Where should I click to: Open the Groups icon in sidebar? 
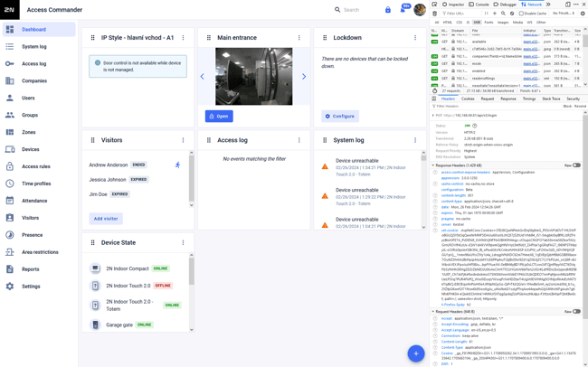click(10, 115)
